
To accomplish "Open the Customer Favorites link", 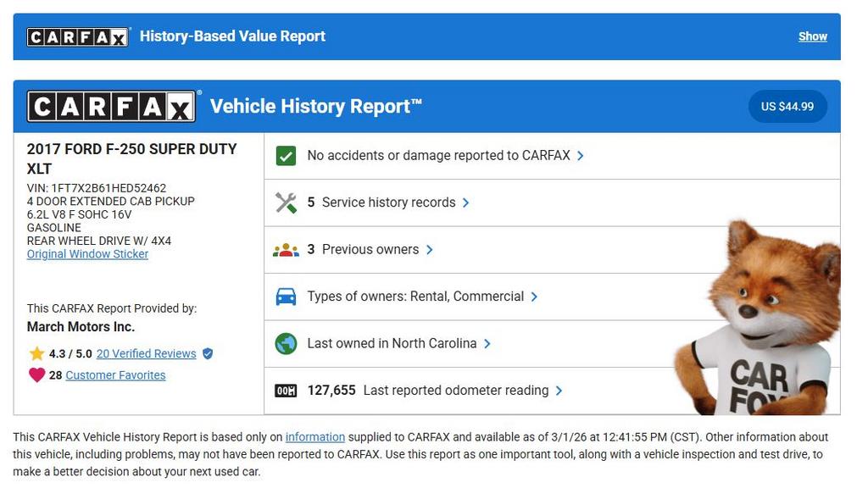I will [115, 375].
